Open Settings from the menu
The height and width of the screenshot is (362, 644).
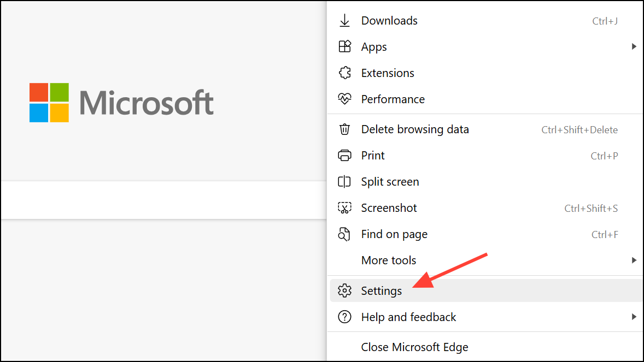382,290
